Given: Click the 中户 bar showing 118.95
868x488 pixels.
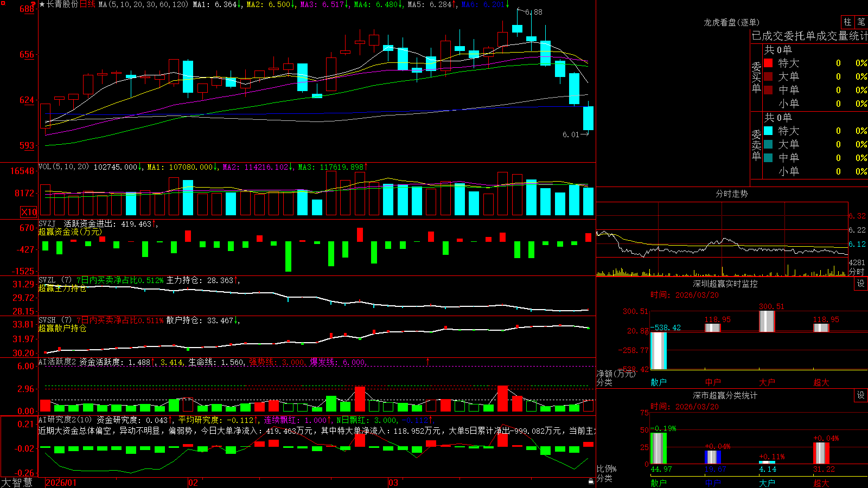Looking at the screenshot, I should point(713,328).
